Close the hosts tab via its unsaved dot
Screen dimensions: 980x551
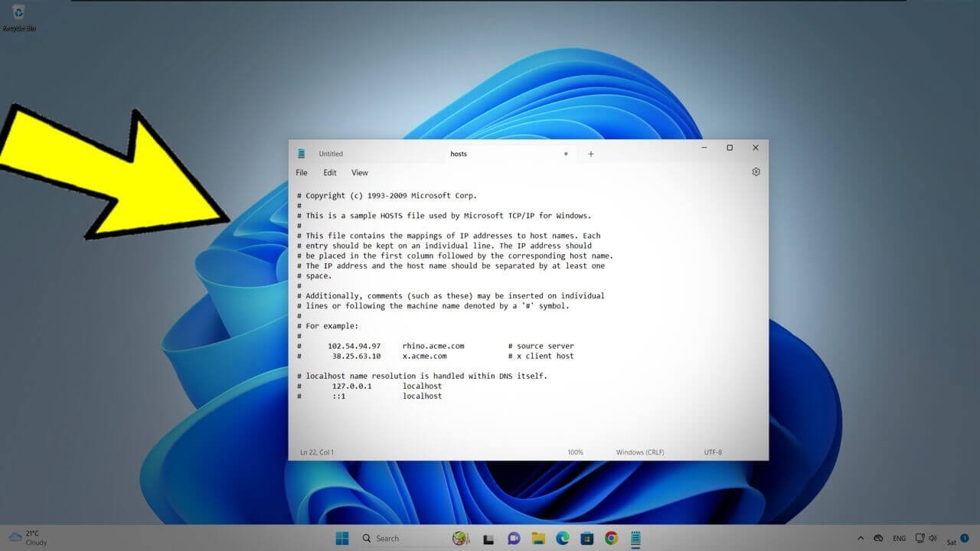click(x=566, y=154)
